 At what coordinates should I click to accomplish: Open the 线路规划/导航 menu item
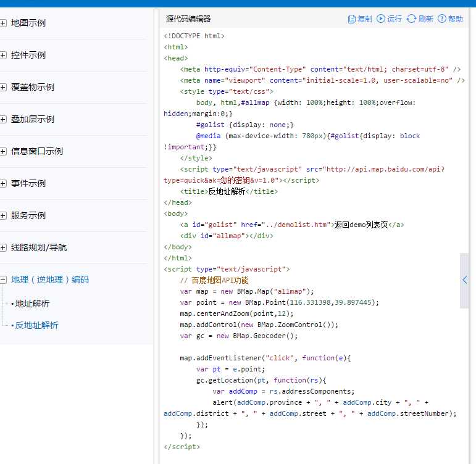point(39,247)
